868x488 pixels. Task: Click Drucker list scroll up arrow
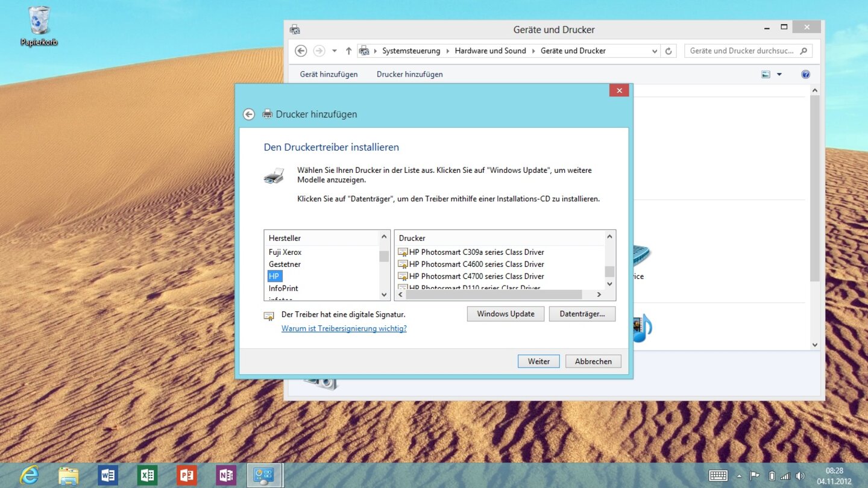pos(609,237)
